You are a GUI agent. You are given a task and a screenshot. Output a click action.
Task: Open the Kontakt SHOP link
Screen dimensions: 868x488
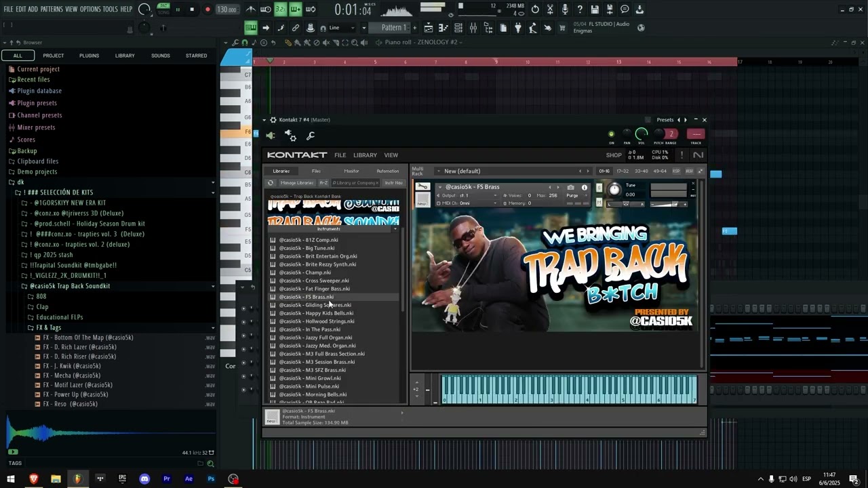[x=614, y=155]
